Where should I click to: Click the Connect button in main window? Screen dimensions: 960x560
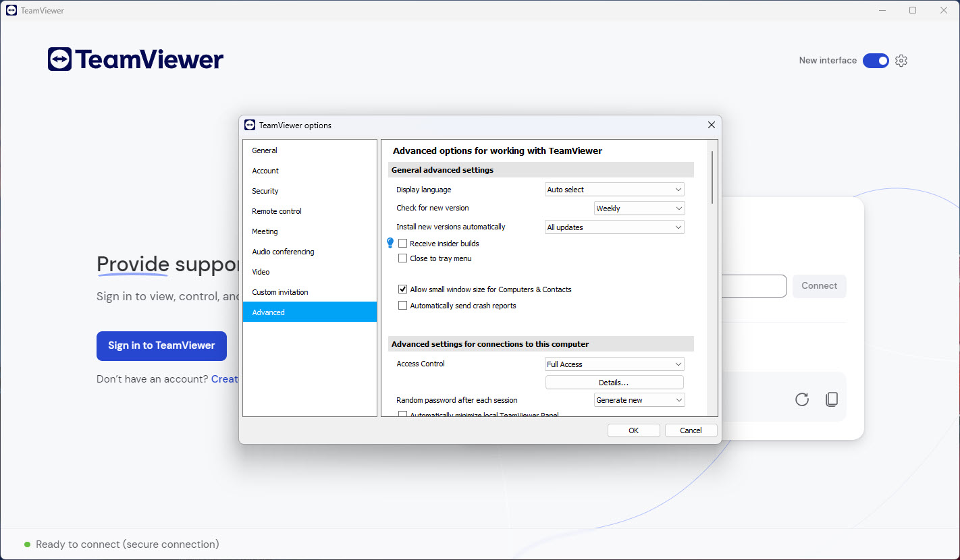819,286
